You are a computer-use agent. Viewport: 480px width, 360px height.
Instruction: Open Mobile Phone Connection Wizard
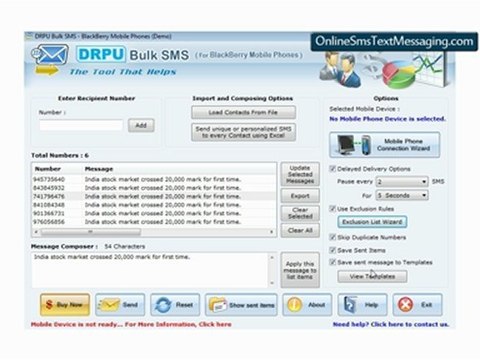[x=384, y=145]
